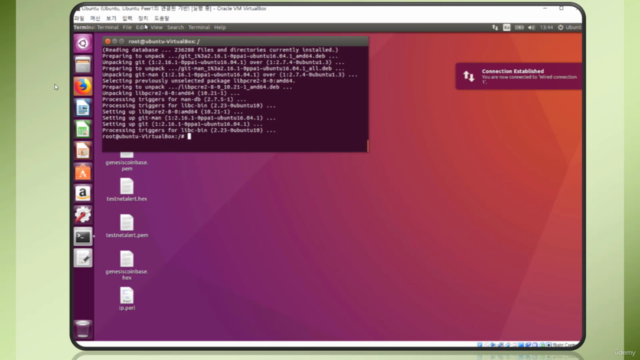Open the Trash in launcher

[x=83, y=329]
